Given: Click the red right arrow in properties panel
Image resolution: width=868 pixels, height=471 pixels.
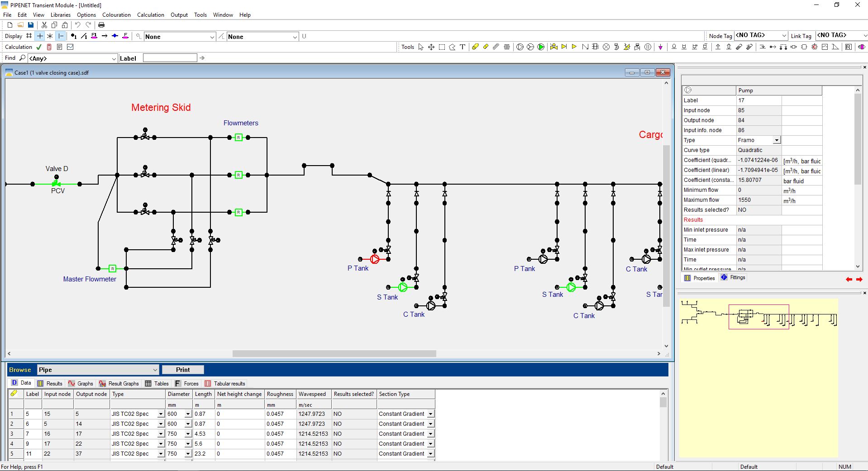Looking at the screenshot, I should click(x=859, y=279).
